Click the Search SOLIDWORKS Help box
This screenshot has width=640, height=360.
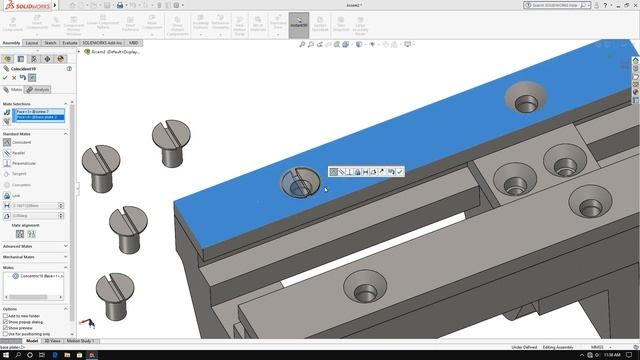[556, 5]
